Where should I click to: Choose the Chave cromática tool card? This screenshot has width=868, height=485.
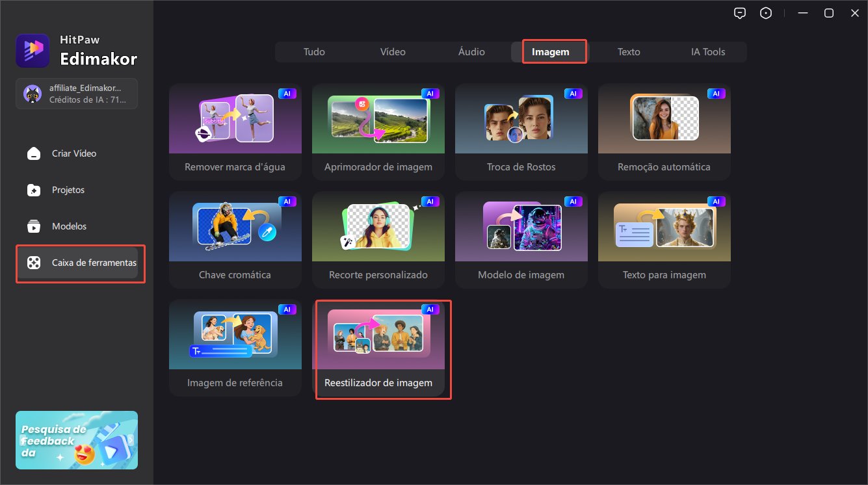235,240
